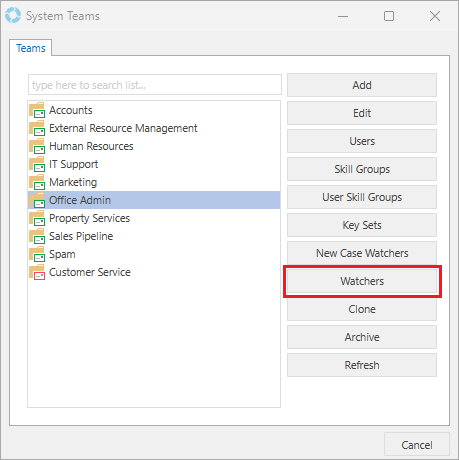Select the External Resource Management team
This screenshot has width=459, height=460.
(154, 128)
